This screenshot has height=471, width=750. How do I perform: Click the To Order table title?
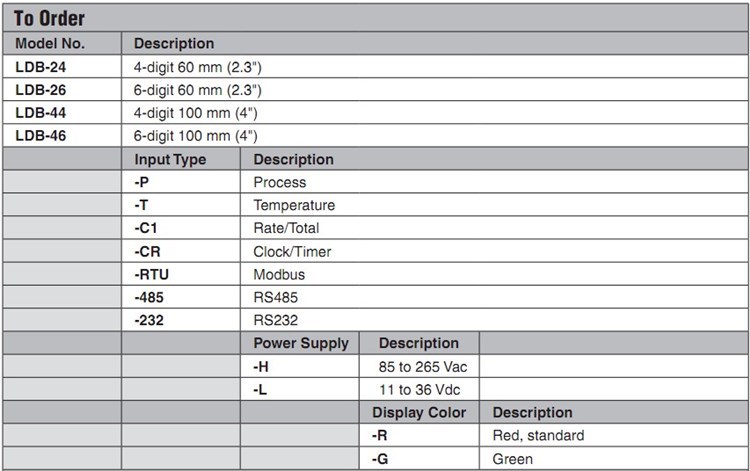point(49,19)
